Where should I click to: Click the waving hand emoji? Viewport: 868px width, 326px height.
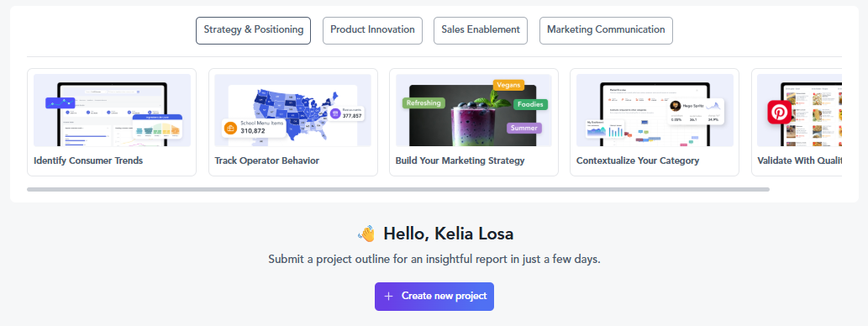pos(366,234)
